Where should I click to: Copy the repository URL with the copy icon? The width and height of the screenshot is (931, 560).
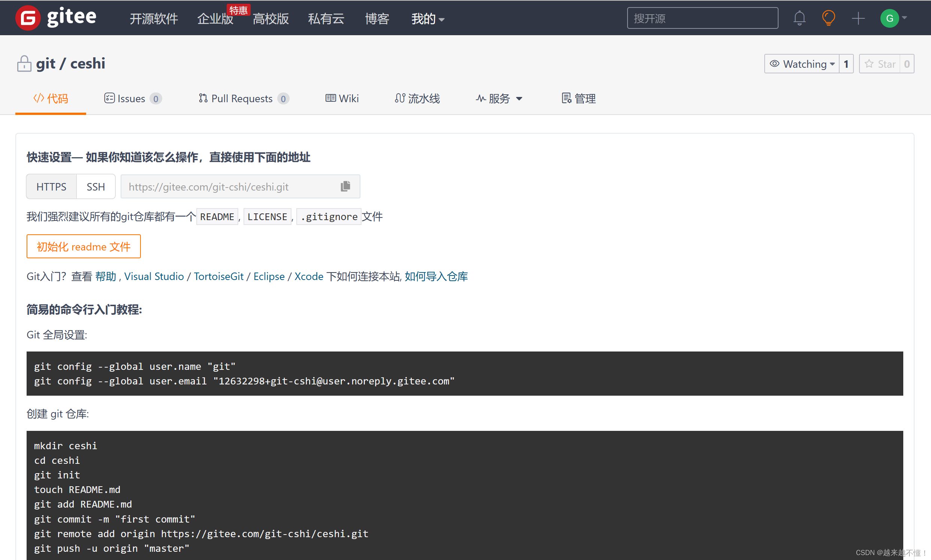pos(345,186)
